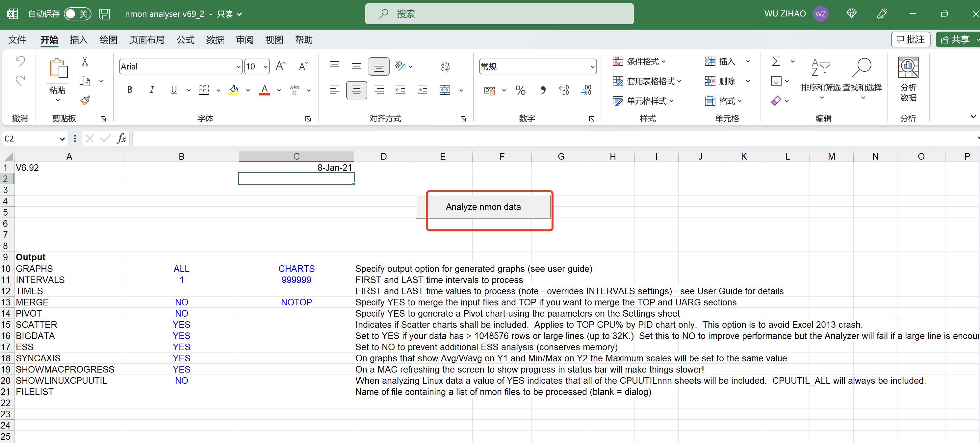Apply the yellow fill color

click(x=234, y=90)
